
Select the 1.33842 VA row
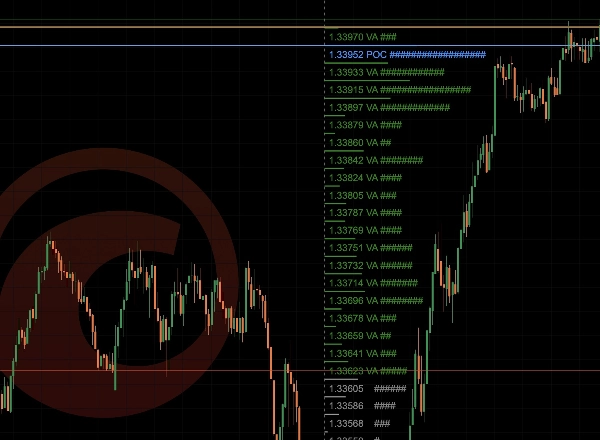point(376,160)
